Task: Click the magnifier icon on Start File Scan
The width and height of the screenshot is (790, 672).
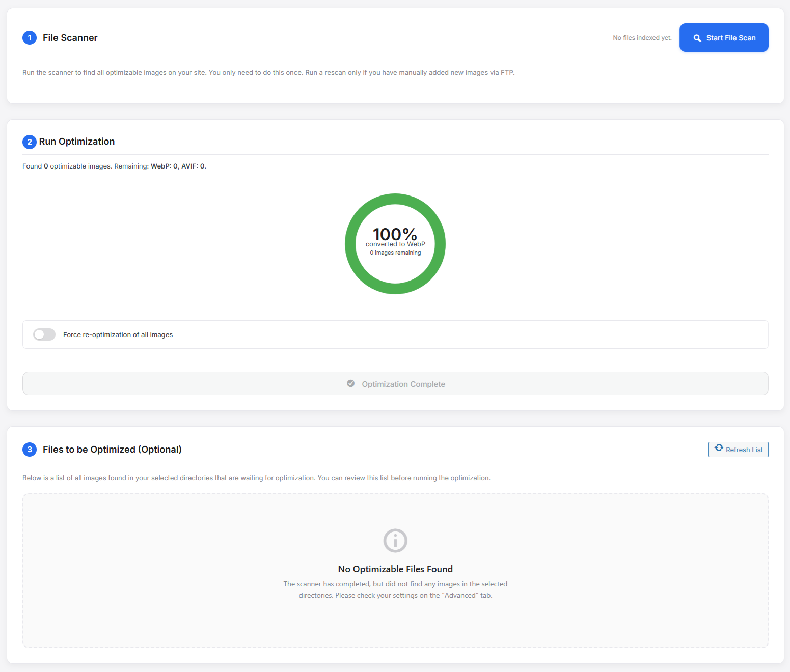Action: [x=697, y=37]
